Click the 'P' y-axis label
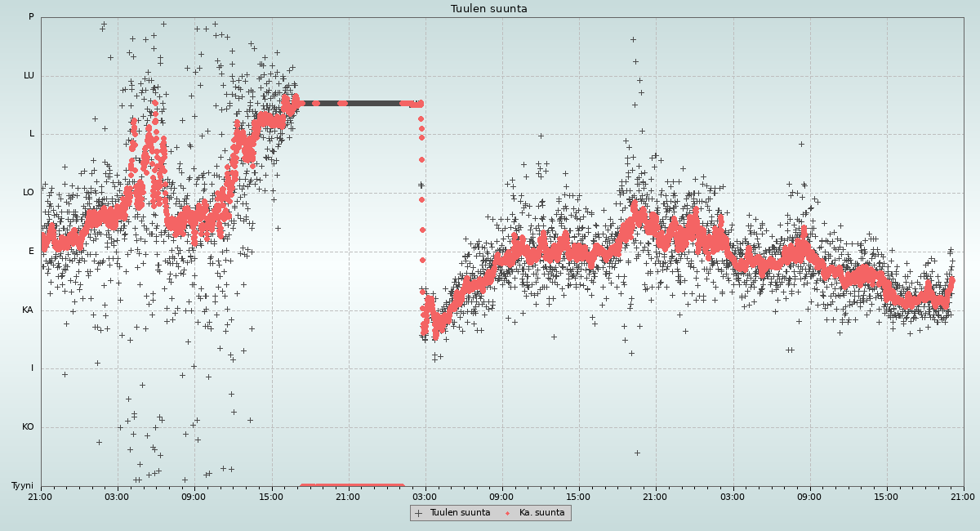The width and height of the screenshot is (980, 531). coord(31,17)
